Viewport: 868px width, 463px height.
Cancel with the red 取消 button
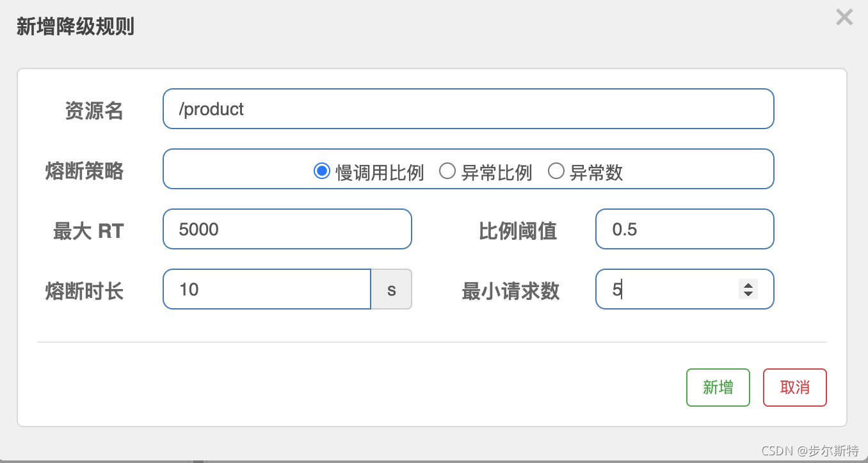794,388
